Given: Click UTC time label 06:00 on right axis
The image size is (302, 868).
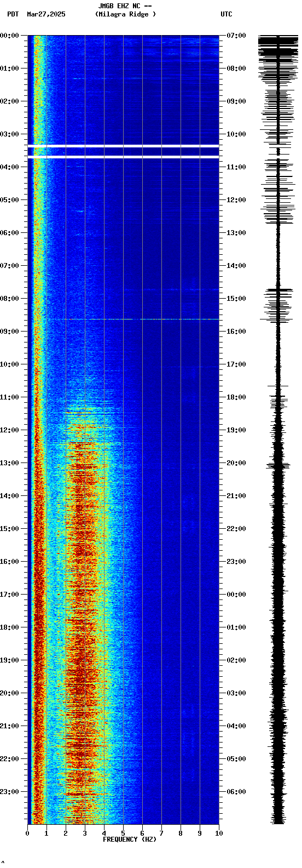Looking at the screenshot, I should [236, 792].
